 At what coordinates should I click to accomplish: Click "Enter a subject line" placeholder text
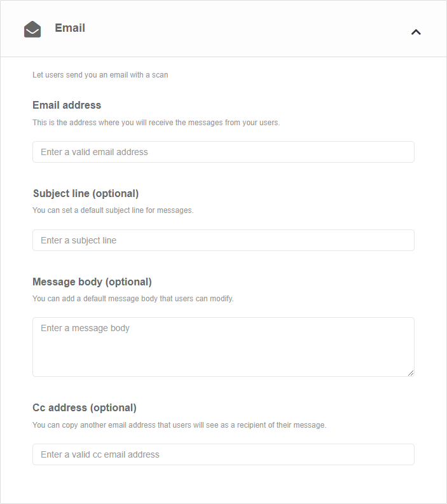tap(78, 240)
